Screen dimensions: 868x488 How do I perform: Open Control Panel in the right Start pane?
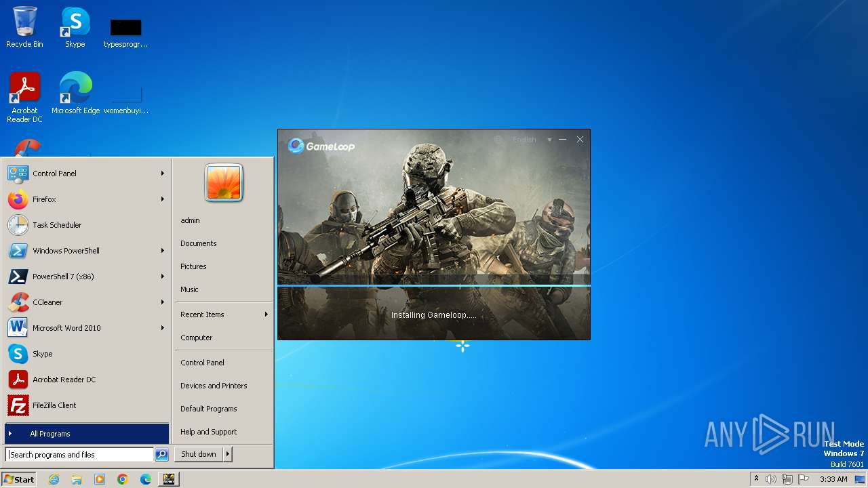(224, 363)
